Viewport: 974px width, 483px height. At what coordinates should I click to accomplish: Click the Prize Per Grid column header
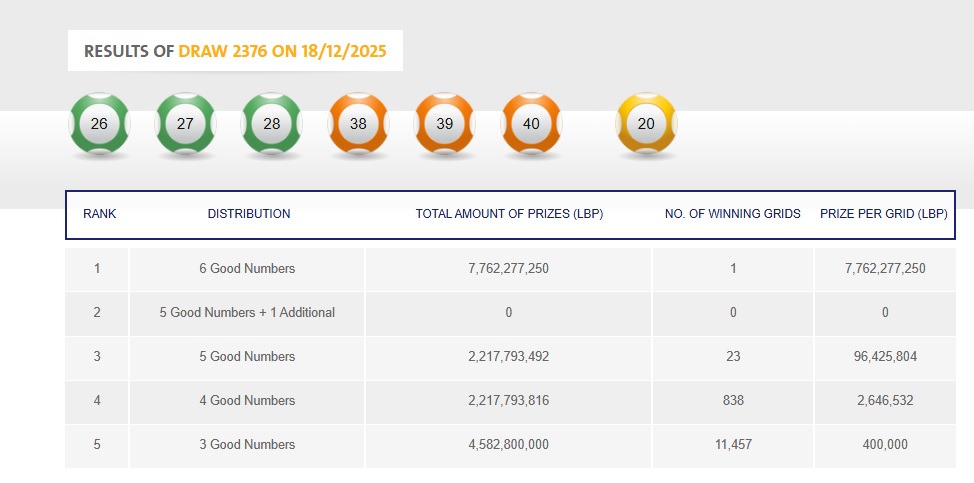pos(883,214)
